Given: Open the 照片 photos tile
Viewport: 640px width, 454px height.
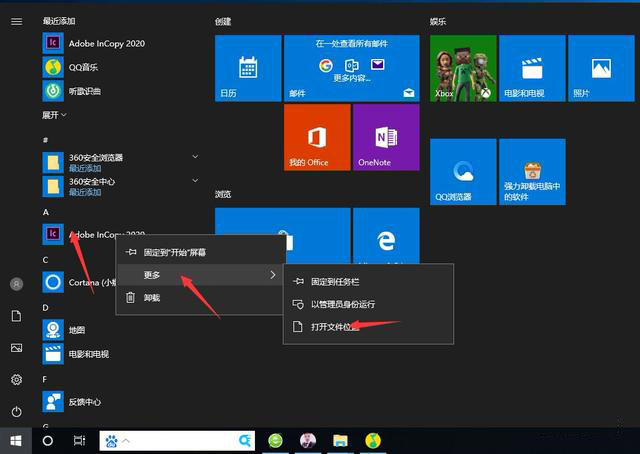Looking at the screenshot, I should coord(601,68).
